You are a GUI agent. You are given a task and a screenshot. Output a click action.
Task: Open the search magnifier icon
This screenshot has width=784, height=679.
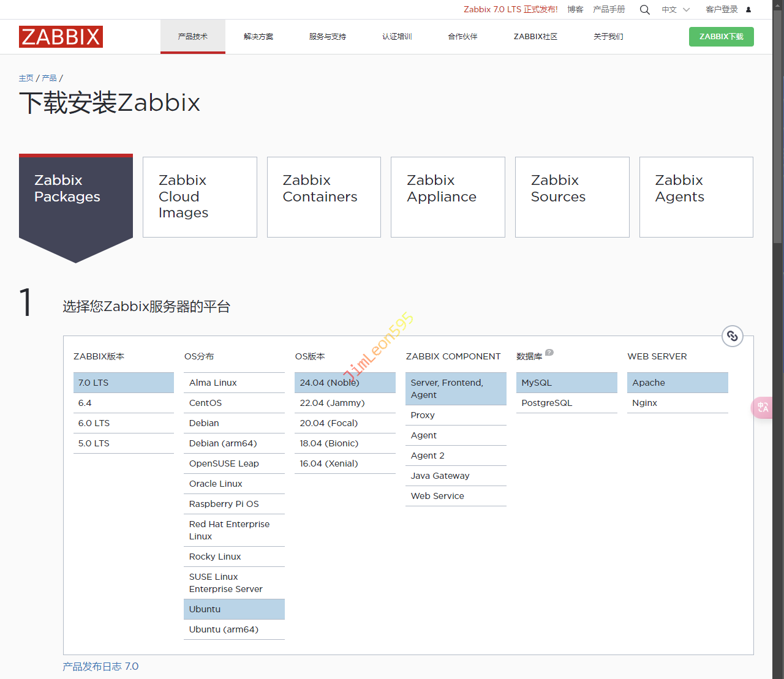pyautogui.click(x=644, y=10)
